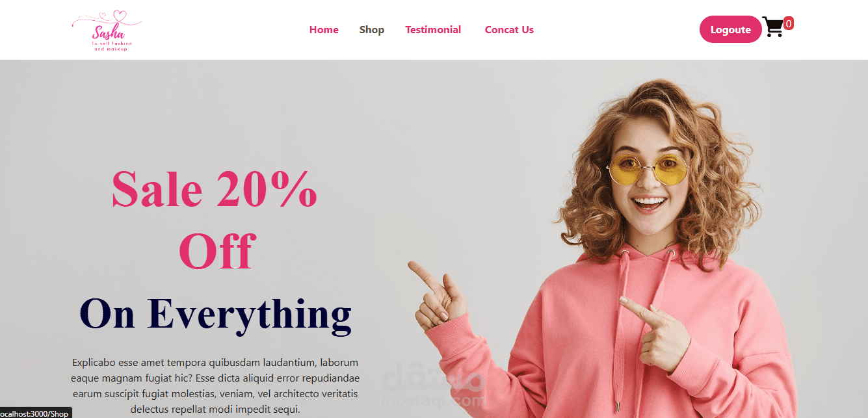Click the yellow sunglasses in hero photo

(650, 169)
